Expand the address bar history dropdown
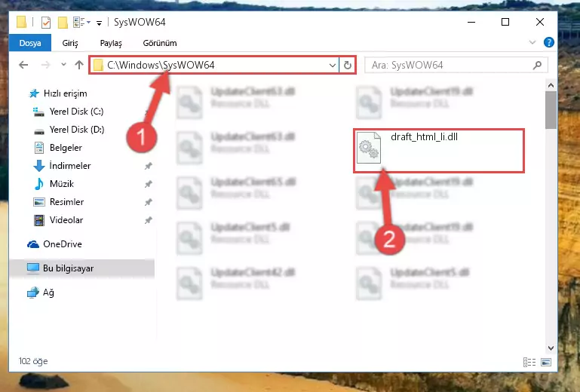The height and width of the screenshot is (392, 580). (x=332, y=66)
